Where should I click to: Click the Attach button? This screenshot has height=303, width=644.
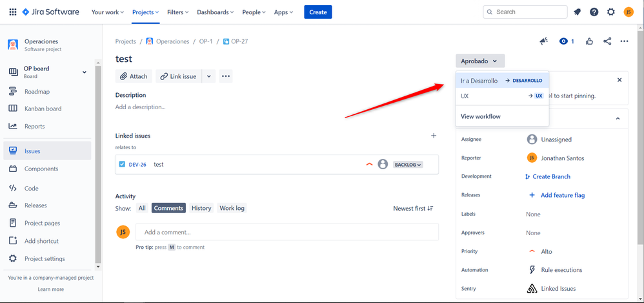tap(134, 76)
